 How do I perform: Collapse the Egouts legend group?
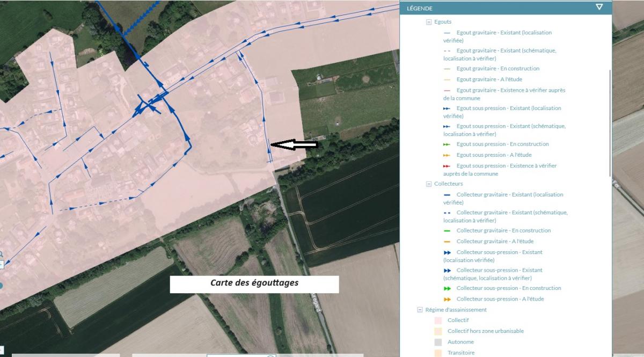[429, 22]
